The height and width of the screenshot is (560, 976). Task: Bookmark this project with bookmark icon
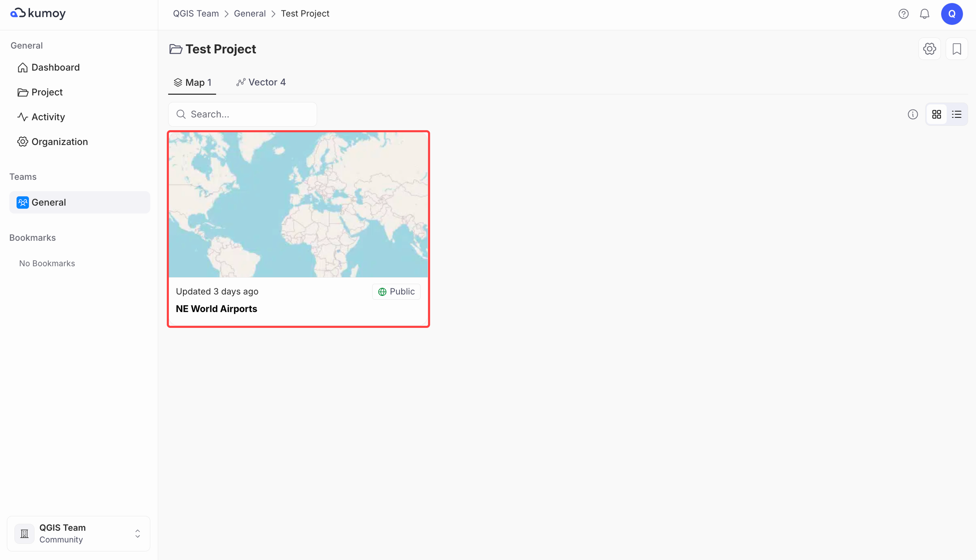point(957,49)
